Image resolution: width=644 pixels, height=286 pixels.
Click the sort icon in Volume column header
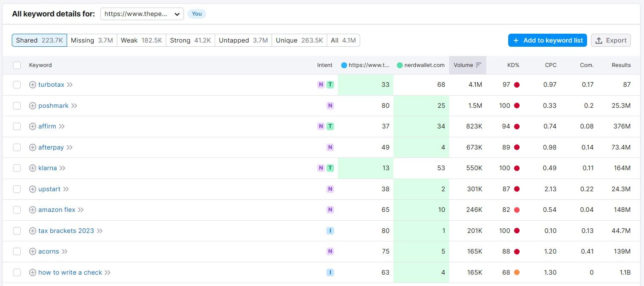point(478,65)
